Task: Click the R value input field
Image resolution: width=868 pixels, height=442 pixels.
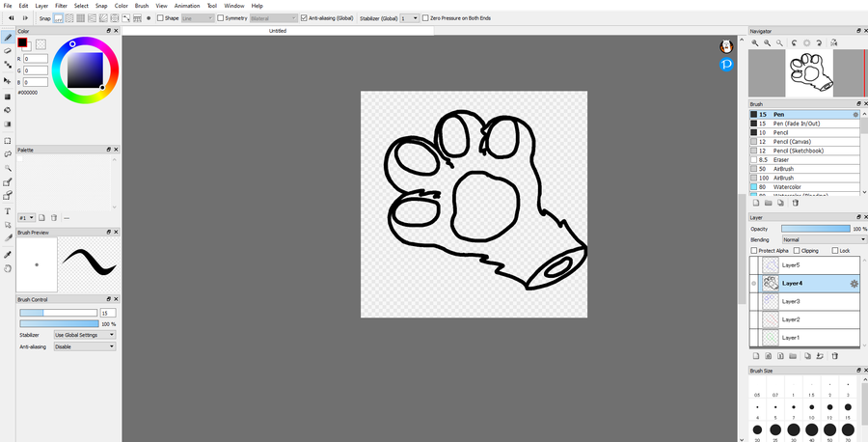Action: [36, 59]
